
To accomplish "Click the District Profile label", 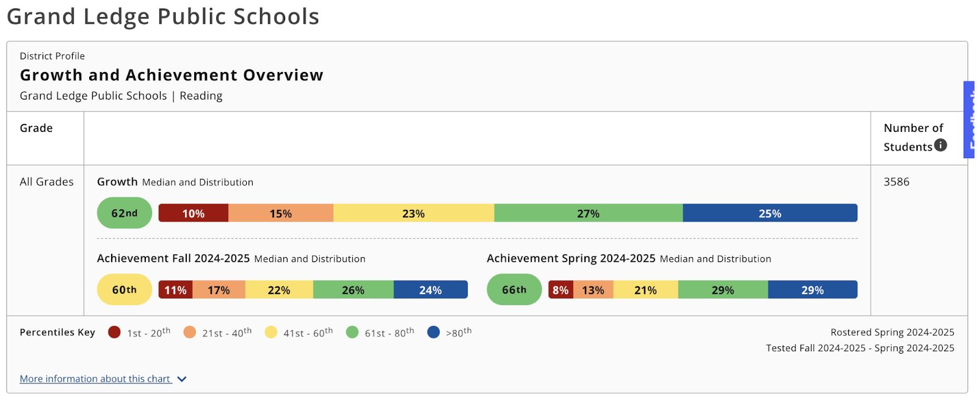I will (x=53, y=56).
